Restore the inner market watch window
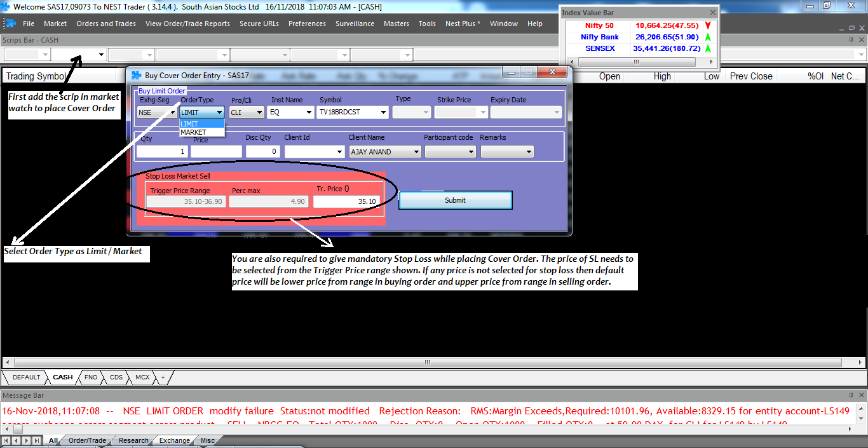The width and height of the screenshot is (868, 448). click(x=852, y=28)
